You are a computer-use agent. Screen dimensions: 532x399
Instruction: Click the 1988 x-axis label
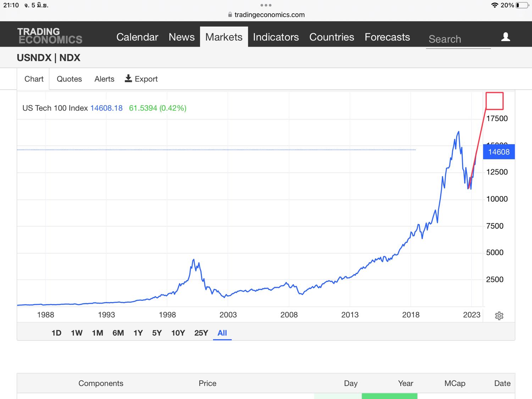tap(45, 315)
